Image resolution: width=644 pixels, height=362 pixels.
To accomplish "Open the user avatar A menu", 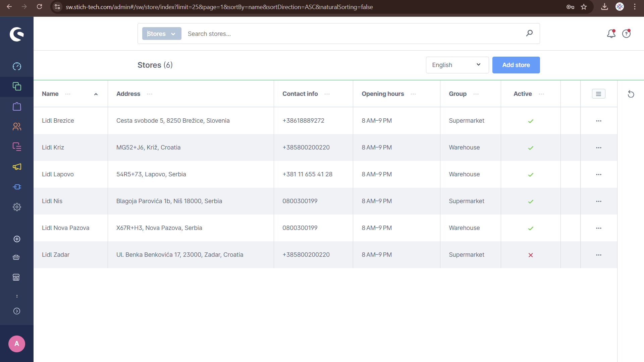I will click(17, 344).
